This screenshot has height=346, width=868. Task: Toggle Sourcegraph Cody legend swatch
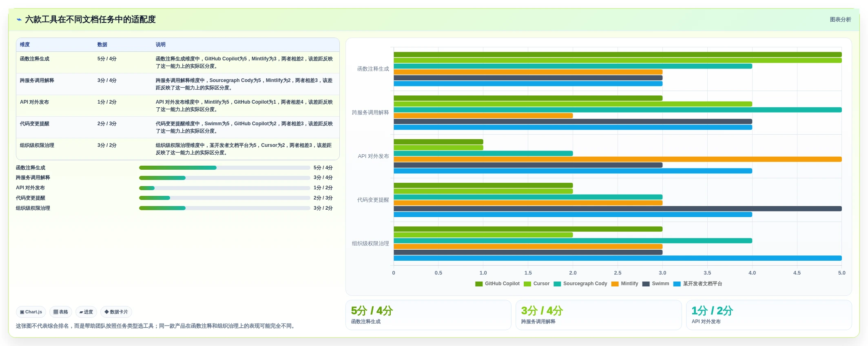pyautogui.click(x=557, y=284)
